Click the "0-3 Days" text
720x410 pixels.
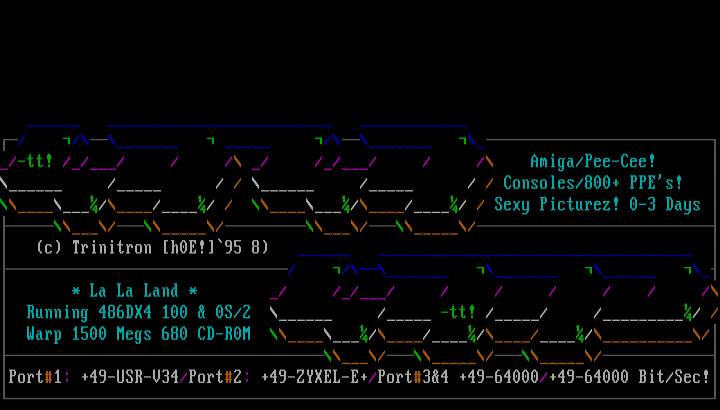(x=665, y=205)
